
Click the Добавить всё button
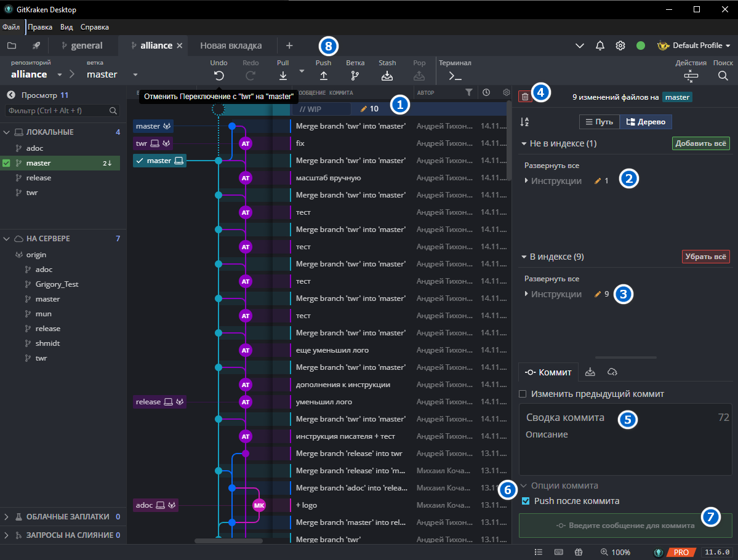coord(701,143)
